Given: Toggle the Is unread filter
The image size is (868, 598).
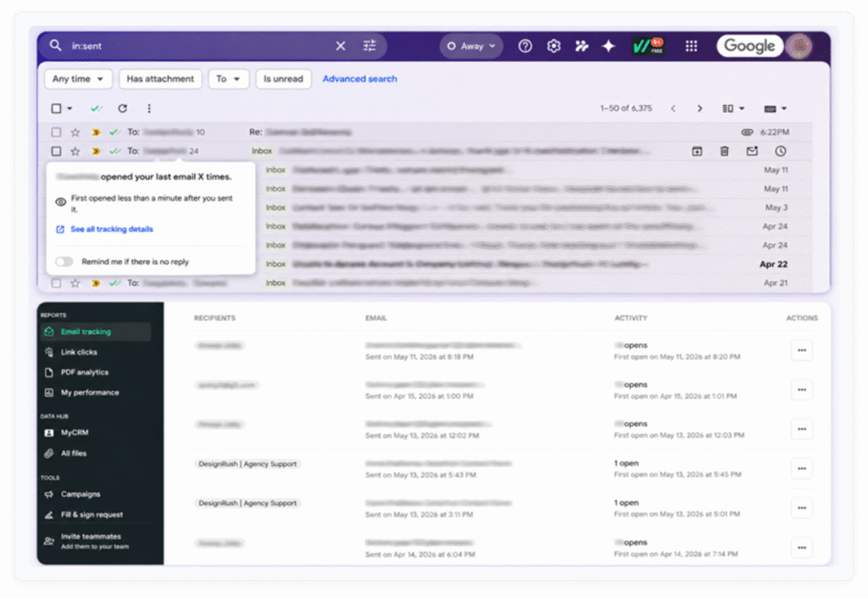Looking at the screenshot, I should coord(283,79).
